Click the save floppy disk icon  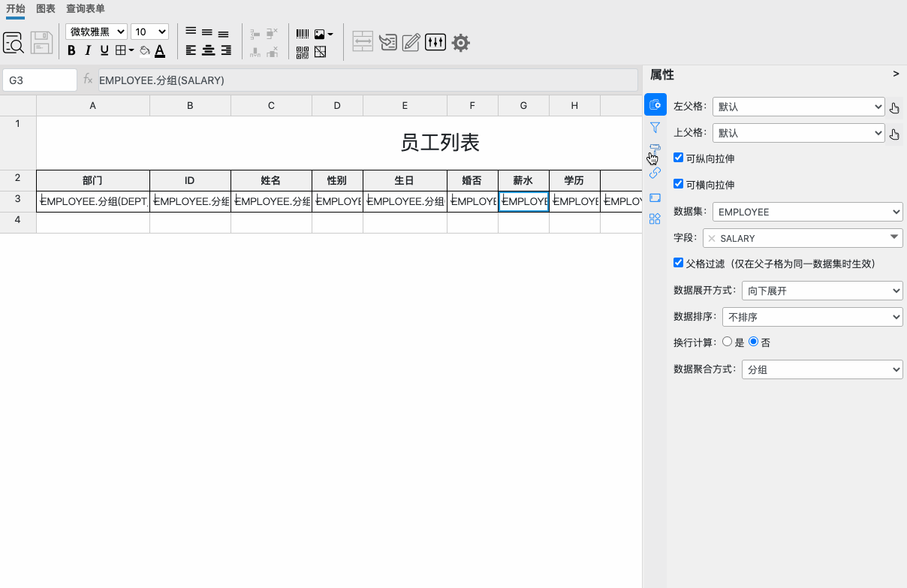pos(41,42)
